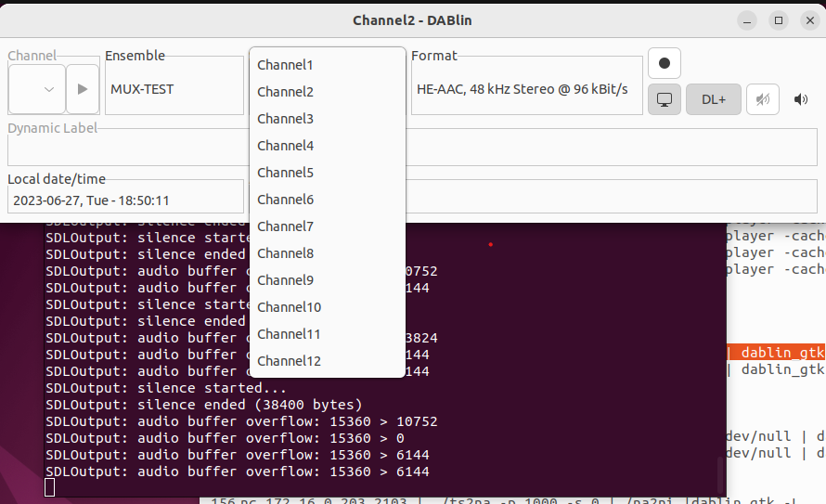
Task: Click the MUX-TEST ensemble field
Action: coord(174,89)
